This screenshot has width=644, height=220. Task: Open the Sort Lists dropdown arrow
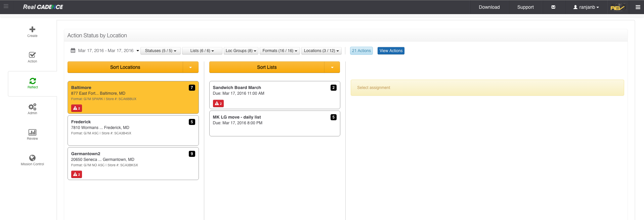(332, 67)
